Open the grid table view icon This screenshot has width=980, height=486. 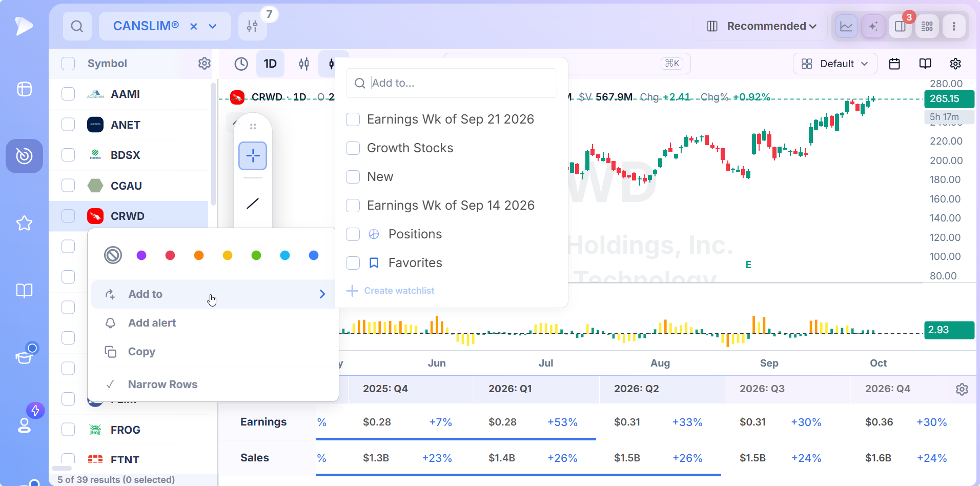(x=927, y=26)
